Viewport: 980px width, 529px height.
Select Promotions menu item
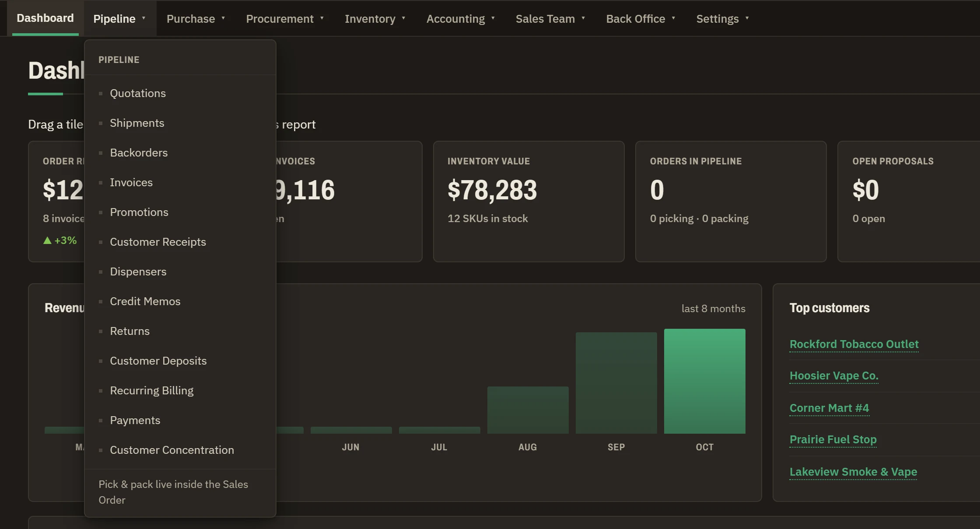[x=180, y=212]
